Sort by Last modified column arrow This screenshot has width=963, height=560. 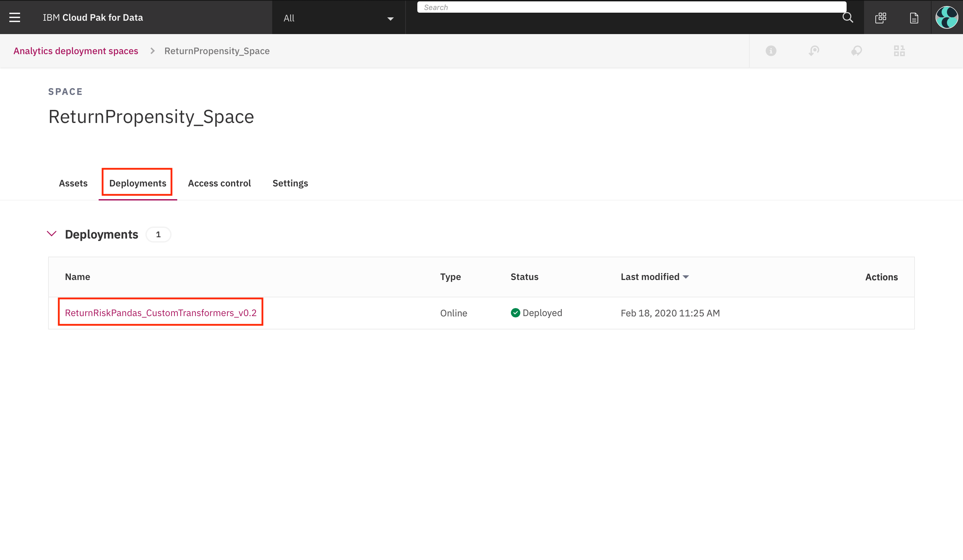tap(685, 277)
